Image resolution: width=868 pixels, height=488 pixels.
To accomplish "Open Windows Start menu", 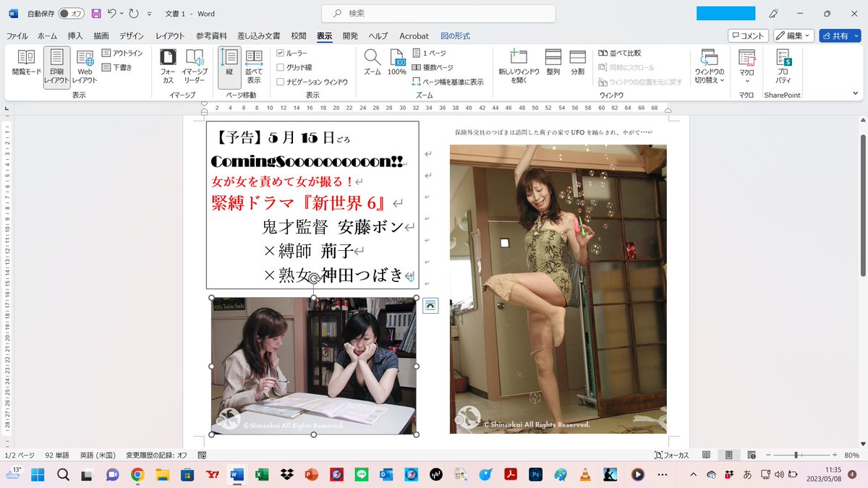I will (x=38, y=474).
